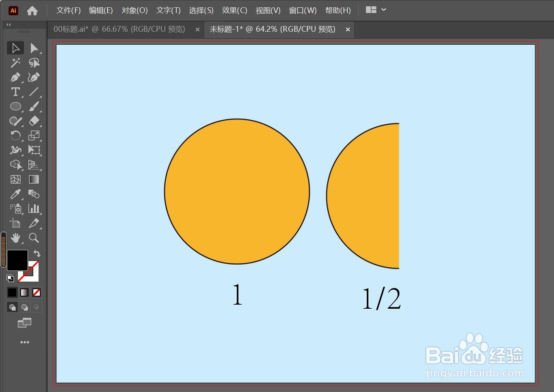Select the Ellipse tool

(15, 106)
